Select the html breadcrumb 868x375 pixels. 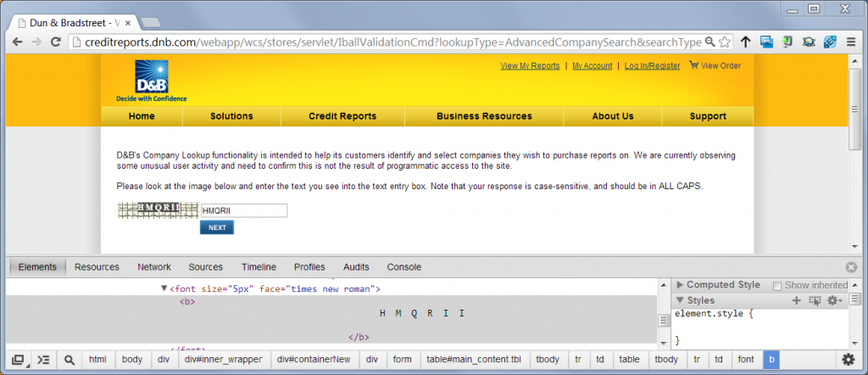97,360
